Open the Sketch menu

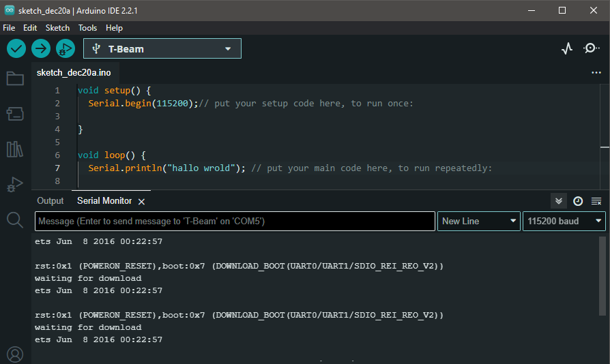click(x=57, y=28)
